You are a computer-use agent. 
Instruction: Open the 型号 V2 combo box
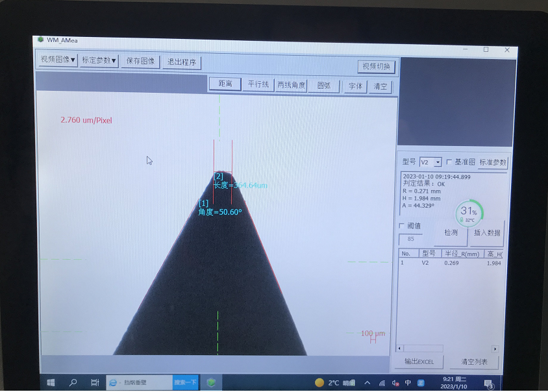[x=430, y=162]
